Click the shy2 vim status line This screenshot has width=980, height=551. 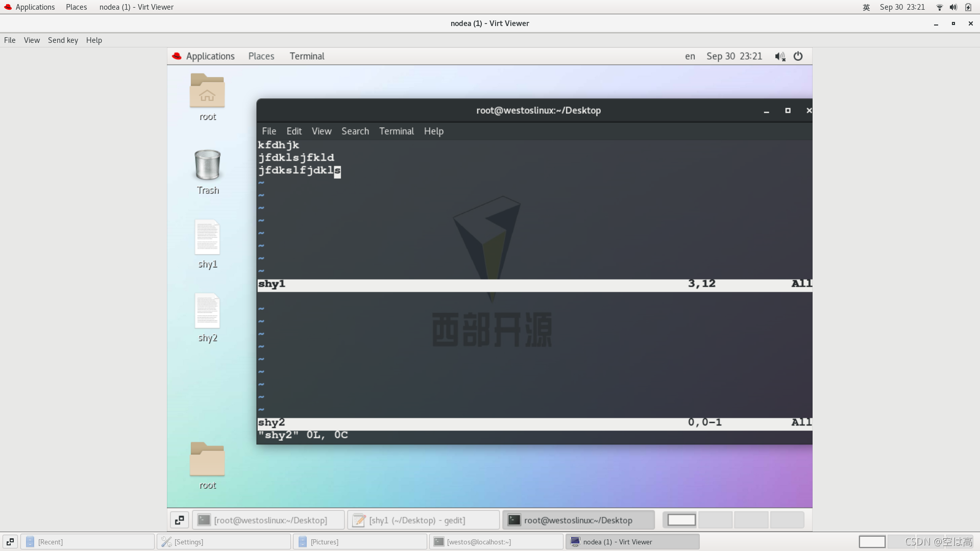[x=534, y=423]
